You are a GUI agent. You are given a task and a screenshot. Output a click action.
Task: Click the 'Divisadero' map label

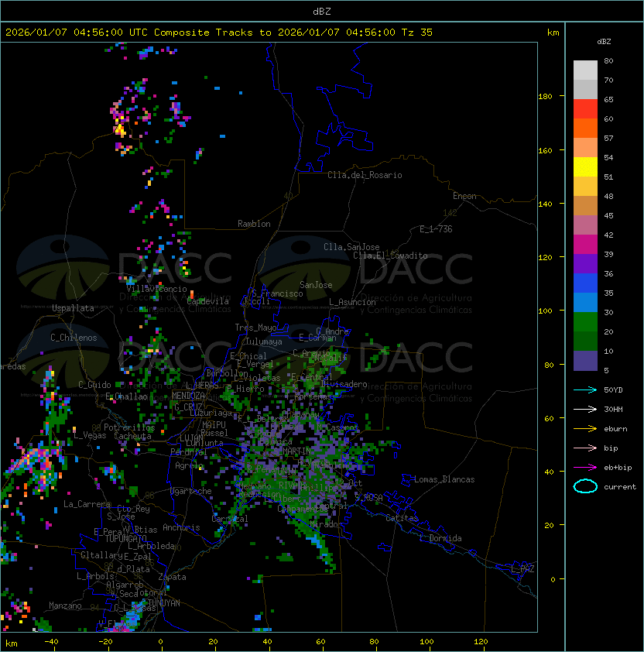tap(344, 384)
